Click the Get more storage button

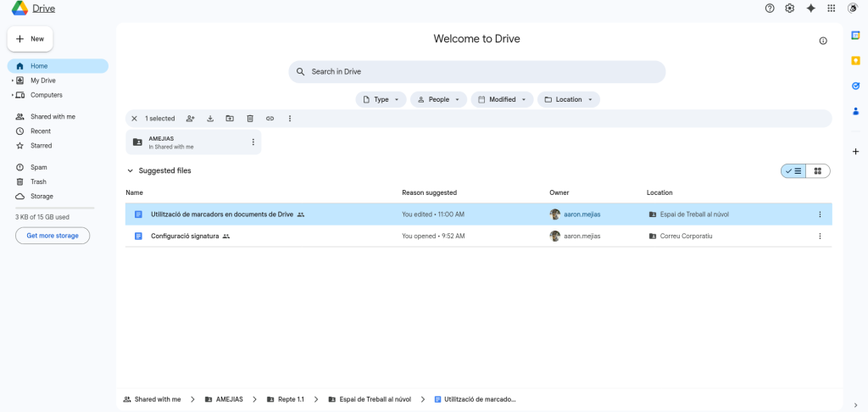point(53,236)
